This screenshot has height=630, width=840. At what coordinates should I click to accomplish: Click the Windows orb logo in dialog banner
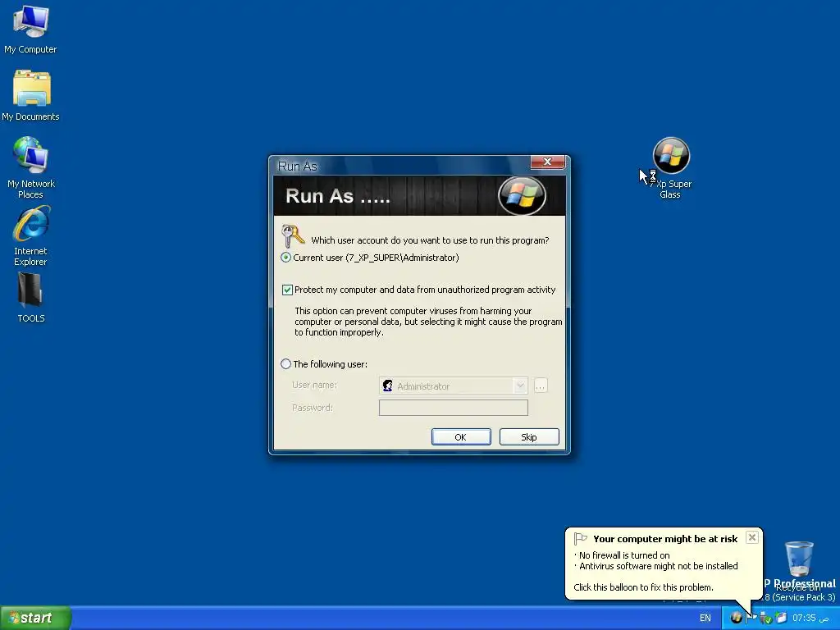[x=522, y=196]
